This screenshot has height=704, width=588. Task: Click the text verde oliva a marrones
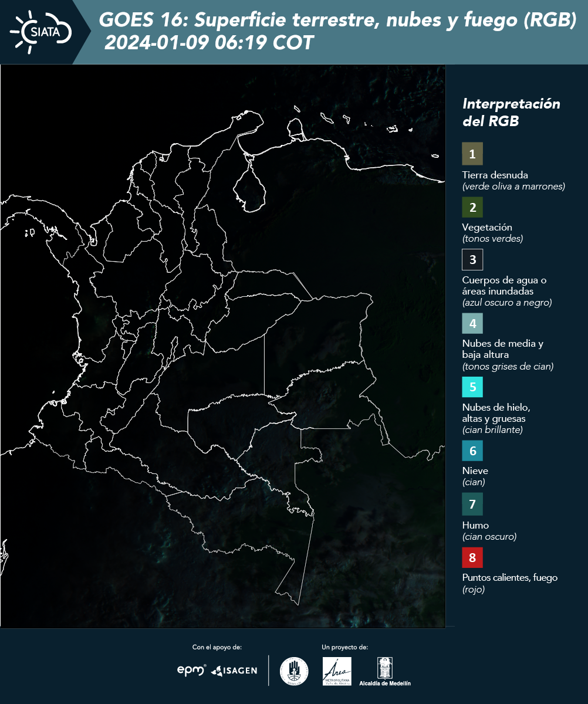[x=513, y=187]
